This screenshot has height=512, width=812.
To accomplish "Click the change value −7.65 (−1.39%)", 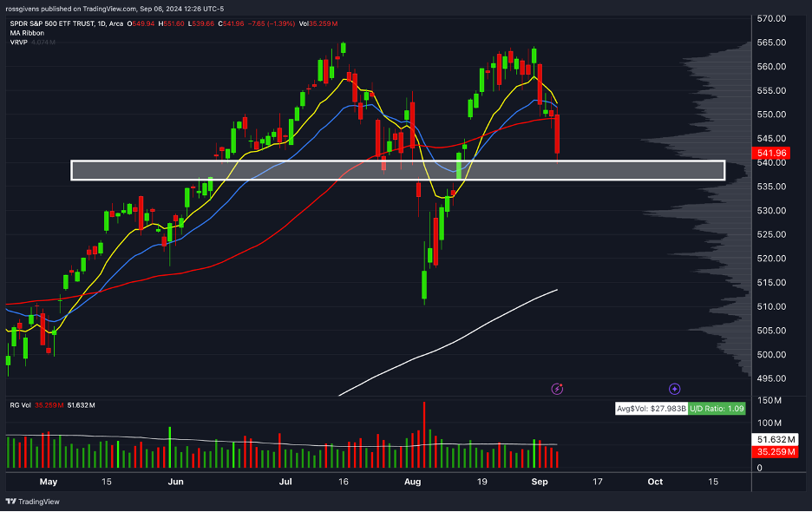I will click(272, 23).
